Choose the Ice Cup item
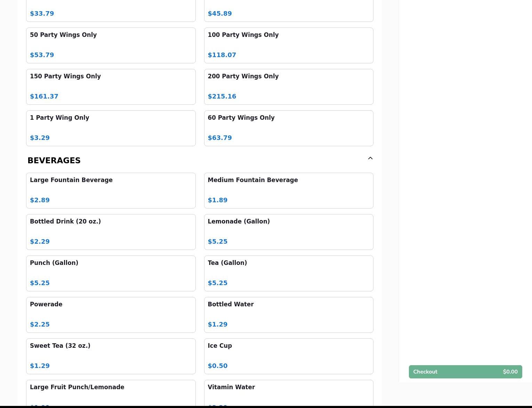532x408 pixels. point(288,356)
